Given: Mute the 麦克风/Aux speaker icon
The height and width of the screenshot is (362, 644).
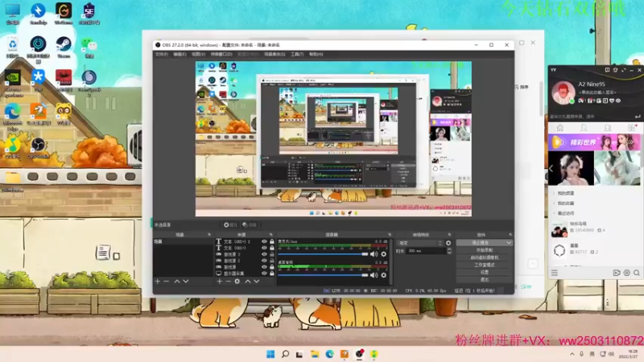Looking at the screenshot, I should tap(374, 254).
